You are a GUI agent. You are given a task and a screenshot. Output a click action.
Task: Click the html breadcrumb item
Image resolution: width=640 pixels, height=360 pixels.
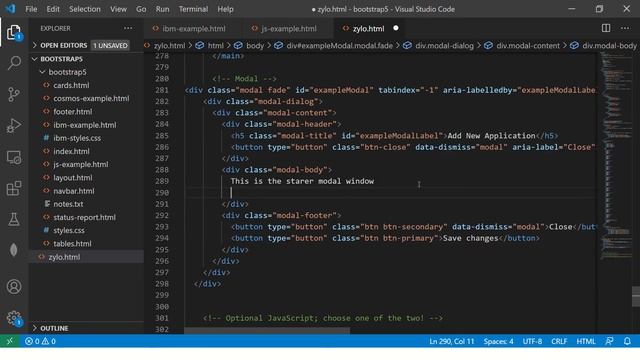(x=216, y=46)
